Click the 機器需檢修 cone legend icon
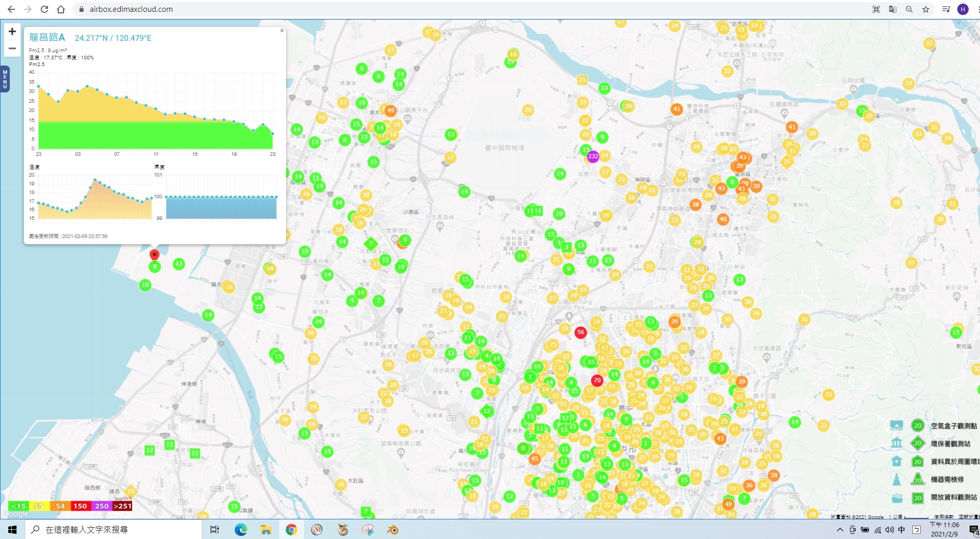The image size is (980, 539). (897, 479)
